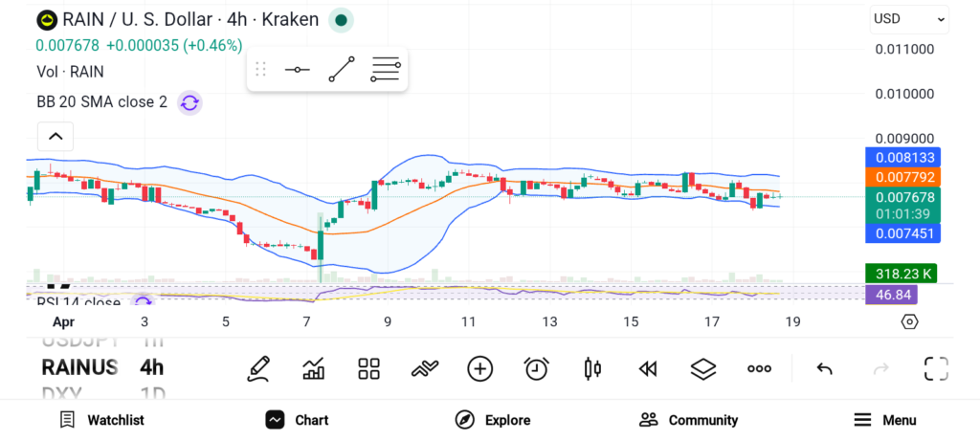
Task: Open the object tree layers icon
Action: (703, 368)
